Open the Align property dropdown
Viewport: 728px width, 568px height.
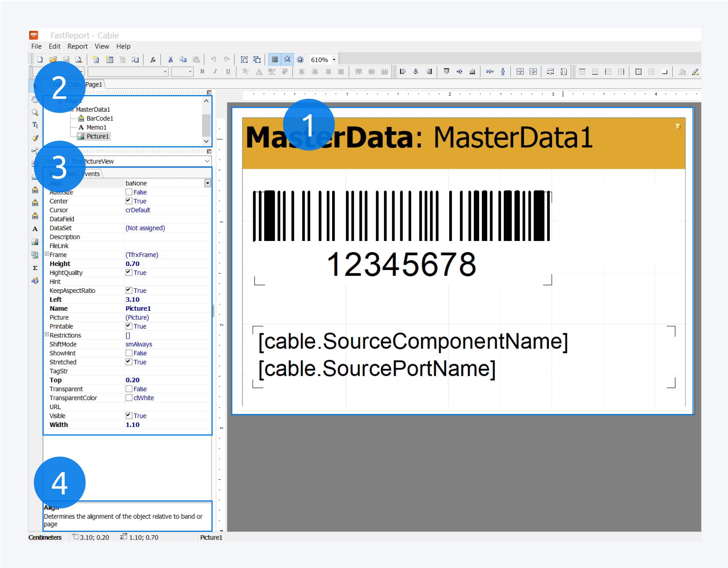pyautogui.click(x=208, y=183)
